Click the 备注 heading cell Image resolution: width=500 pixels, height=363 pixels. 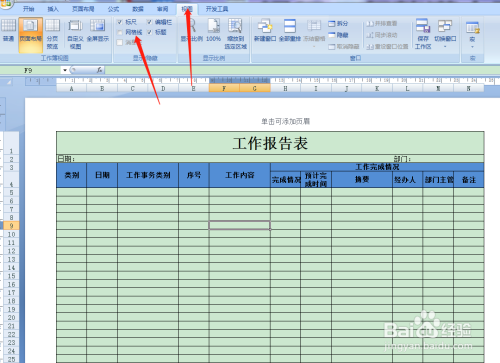pos(469,180)
